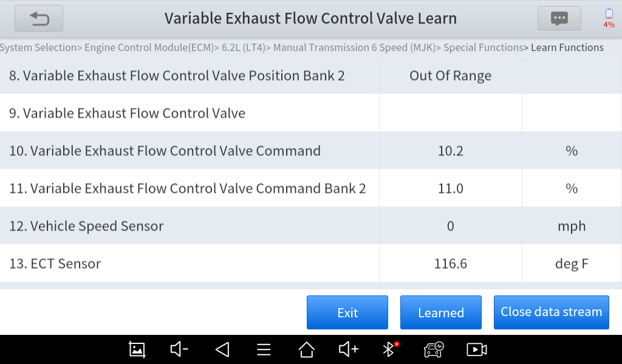Viewport: 622px width, 364px height.
Task: Open the vehicle diagnostics car icon
Action: click(434, 349)
